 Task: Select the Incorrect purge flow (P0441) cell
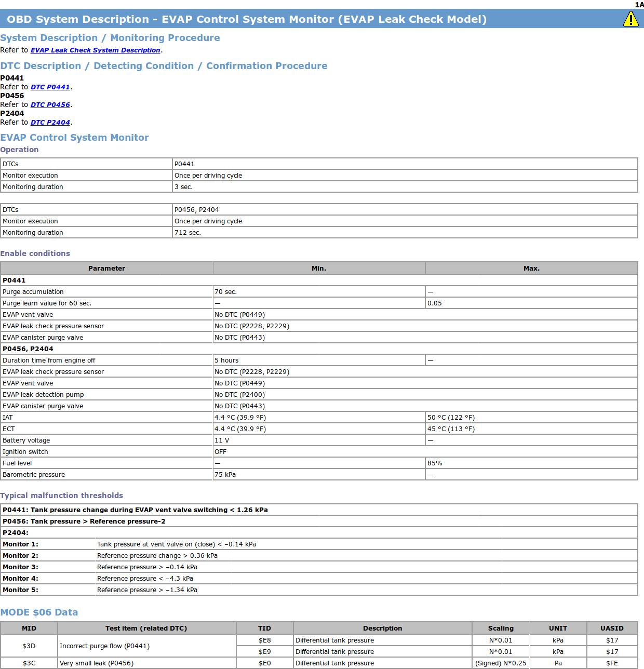[104, 646]
